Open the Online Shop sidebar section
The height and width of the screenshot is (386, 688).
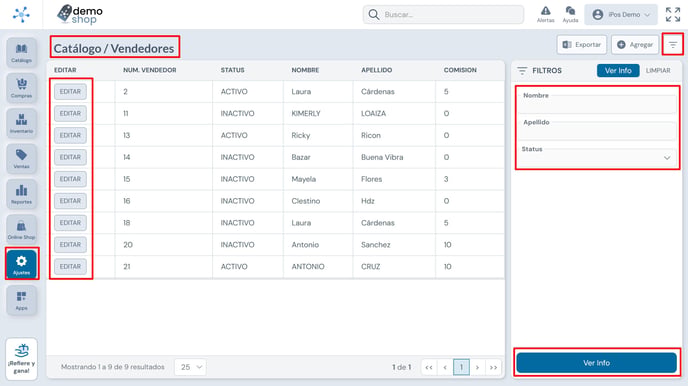click(x=22, y=229)
